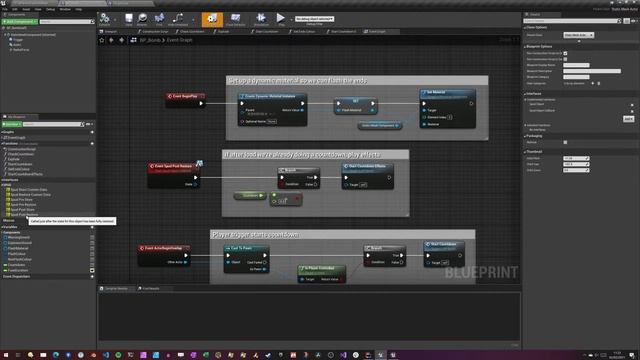
Task: Click the highlighted Class Settings icon
Action: point(212,19)
